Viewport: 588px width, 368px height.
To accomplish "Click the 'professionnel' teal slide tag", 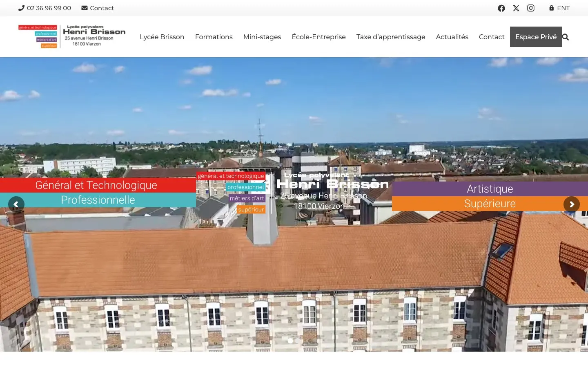I will click(246, 187).
